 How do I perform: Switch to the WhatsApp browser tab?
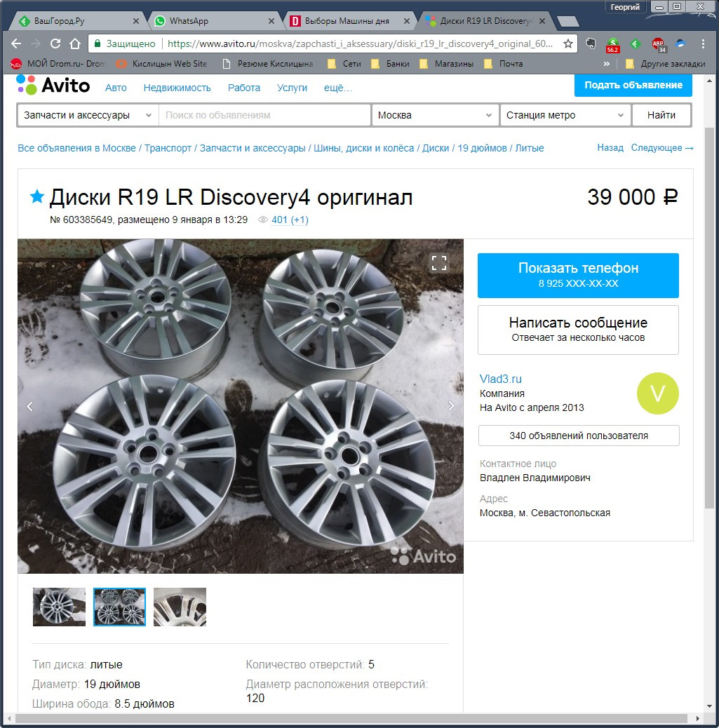click(210, 20)
